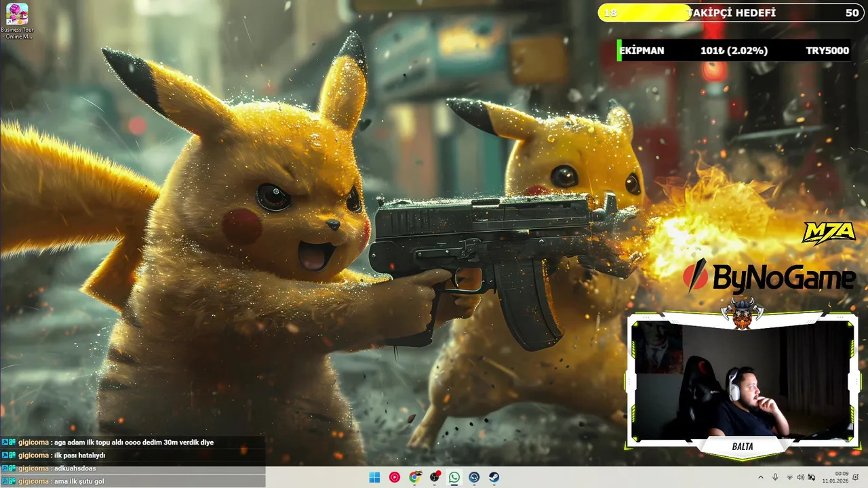Open OBS Studio from the taskbar
This screenshot has height=488, width=868.
(x=435, y=477)
